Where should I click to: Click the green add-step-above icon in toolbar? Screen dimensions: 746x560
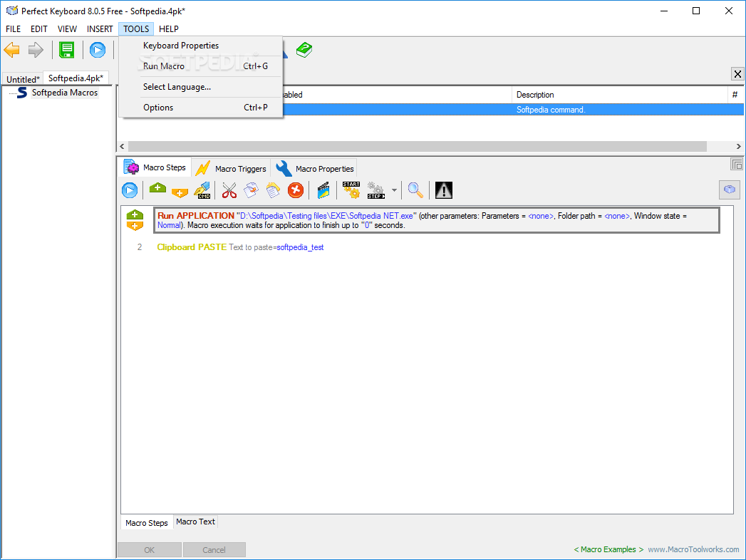[x=157, y=188]
